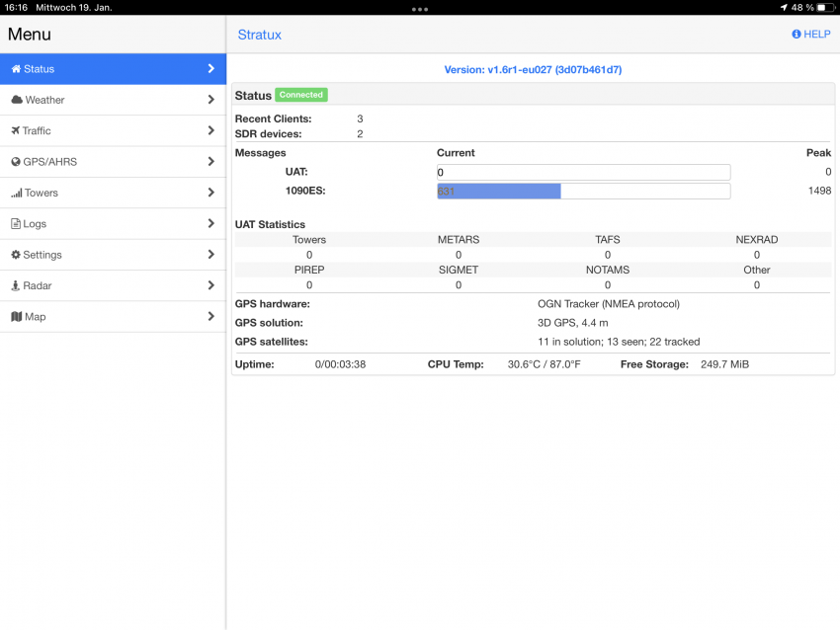Click the Towers column header in UAT Statistics

tap(309, 240)
